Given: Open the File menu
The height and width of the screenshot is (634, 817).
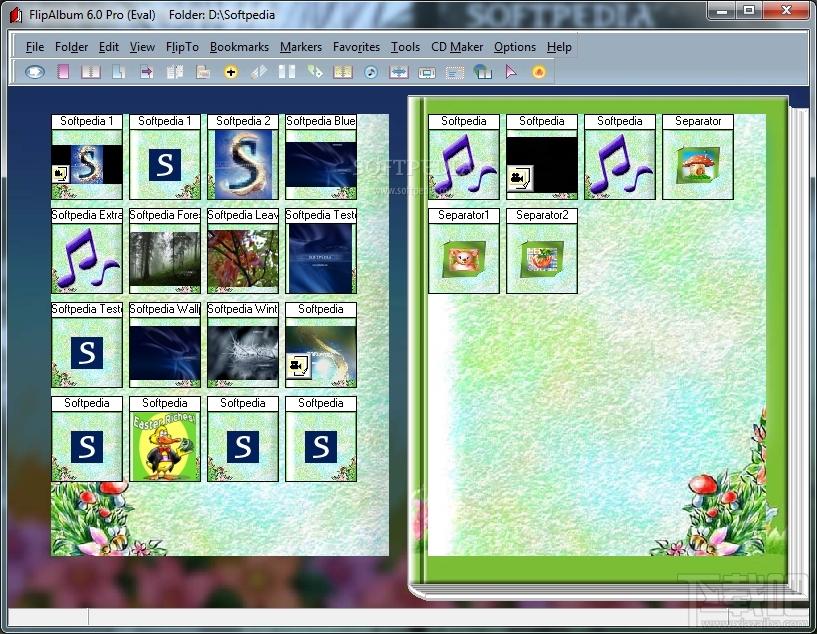Looking at the screenshot, I should (35, 47).
